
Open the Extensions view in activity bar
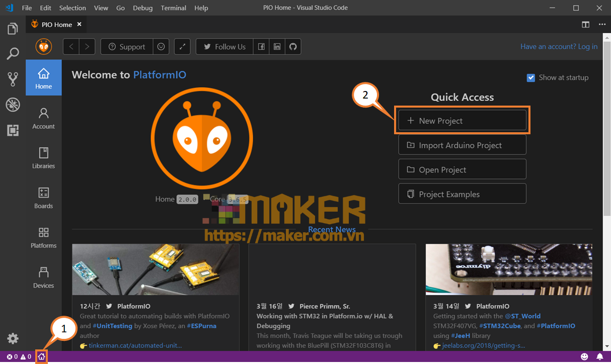click(13, 130)
